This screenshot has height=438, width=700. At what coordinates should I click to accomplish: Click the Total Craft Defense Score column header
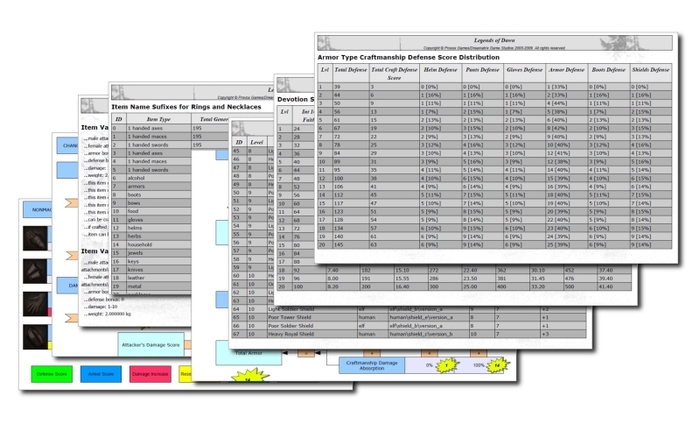coord(394,74)
